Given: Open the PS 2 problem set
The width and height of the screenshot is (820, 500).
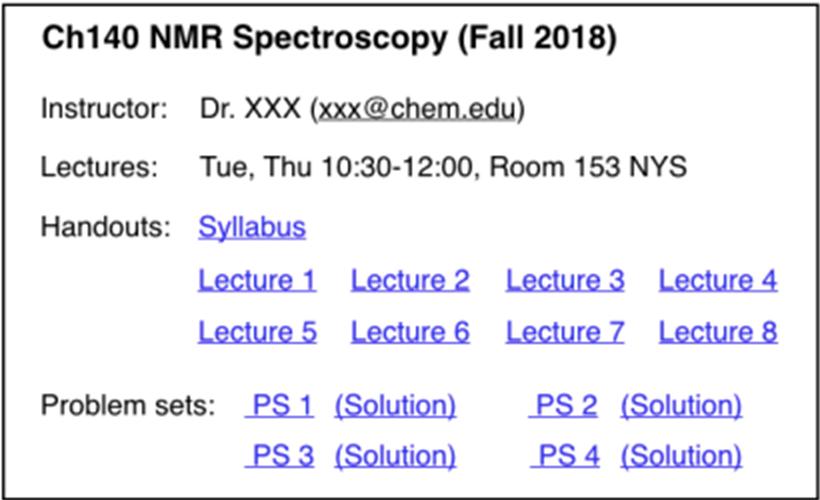Looking at the screenshot, I should click(x=563, y=405).
